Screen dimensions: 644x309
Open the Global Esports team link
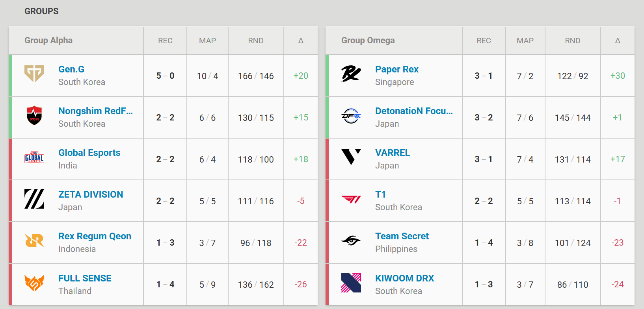89,153
